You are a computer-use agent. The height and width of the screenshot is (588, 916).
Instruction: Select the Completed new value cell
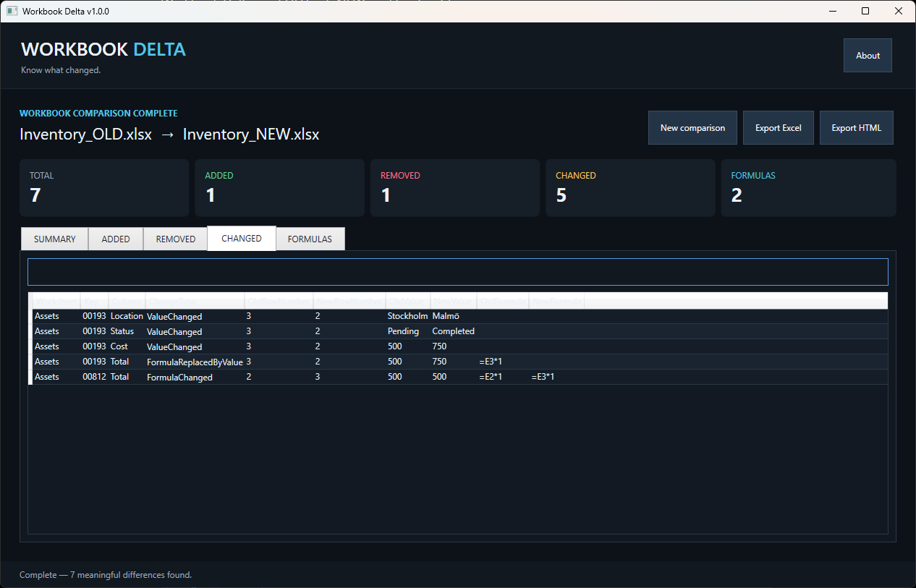[x=454, y=331]
